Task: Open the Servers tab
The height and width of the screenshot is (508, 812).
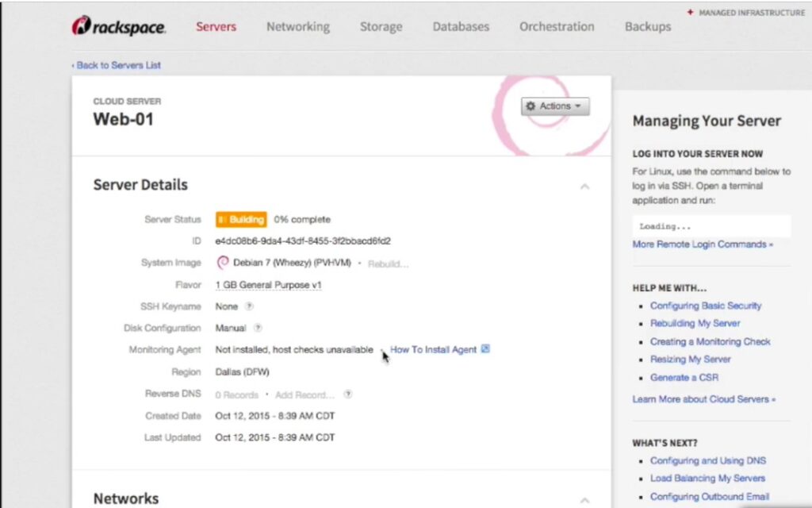Action: coord(216,27)
